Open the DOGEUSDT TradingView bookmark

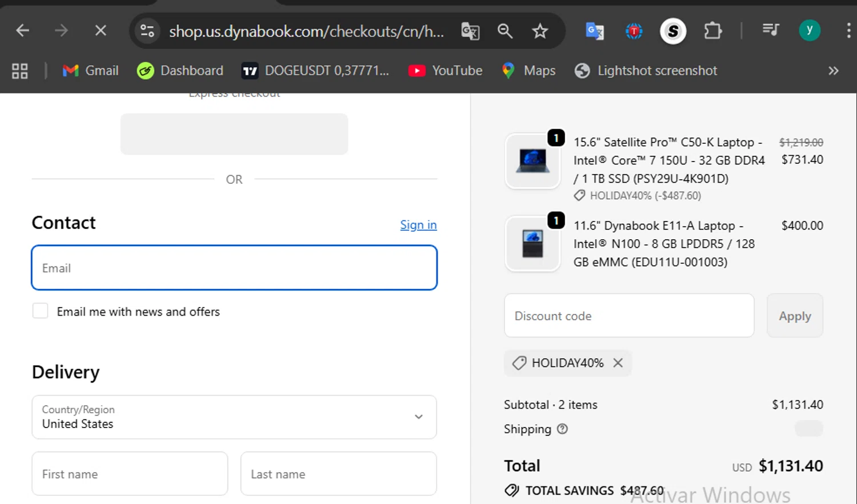pyautogui.click(x=315, y=71)
